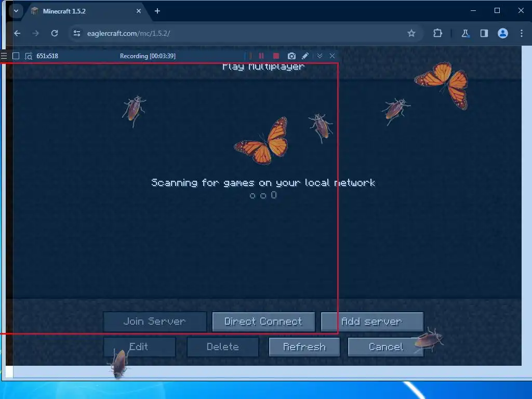Click the Delete server button

222,347
